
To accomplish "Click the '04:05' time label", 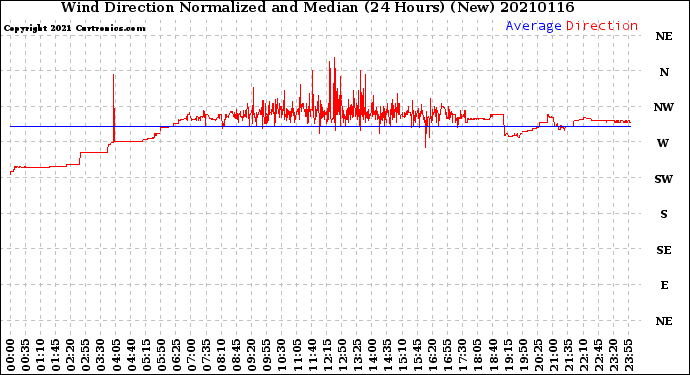I will (116, 355).
